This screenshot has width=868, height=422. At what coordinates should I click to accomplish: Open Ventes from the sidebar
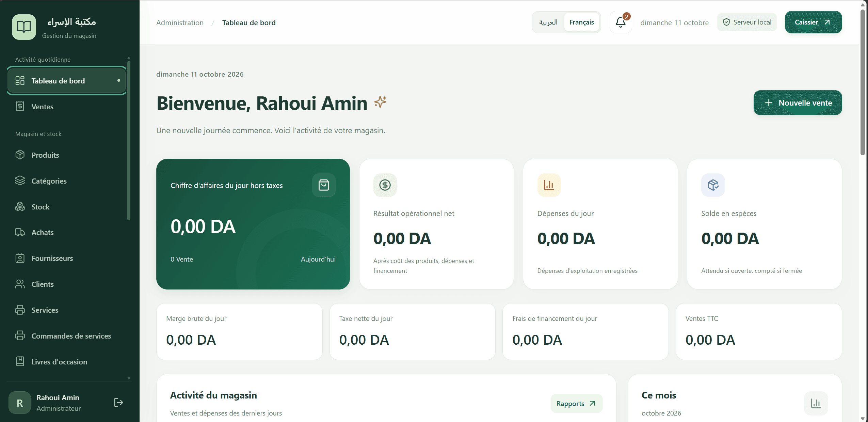[67, 107]
